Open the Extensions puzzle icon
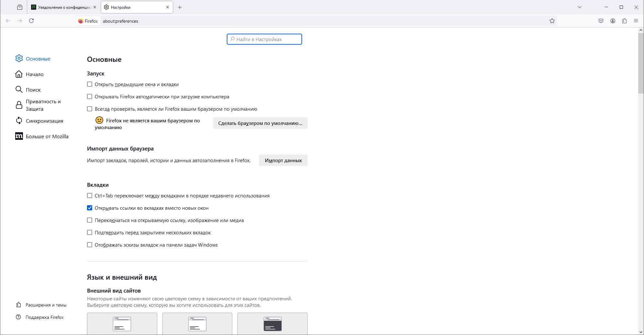Viewport: 644px width, 335px height. (624, 21)
